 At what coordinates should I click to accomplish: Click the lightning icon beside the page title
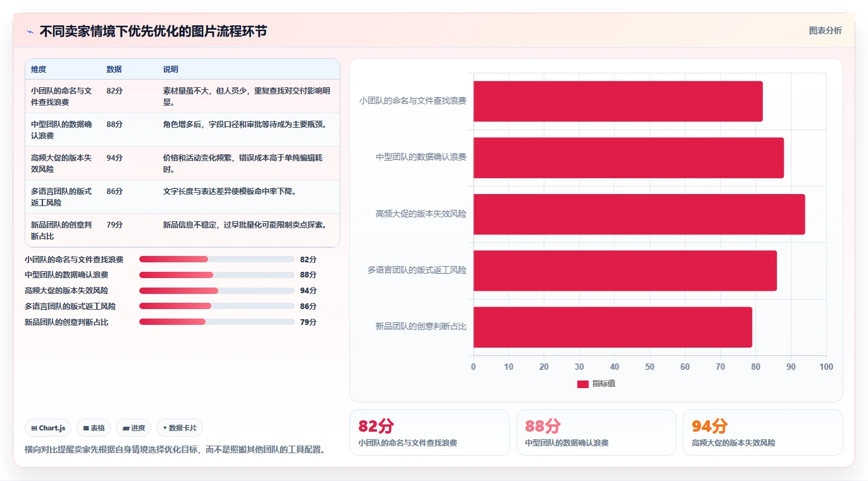tap(30, 32)
